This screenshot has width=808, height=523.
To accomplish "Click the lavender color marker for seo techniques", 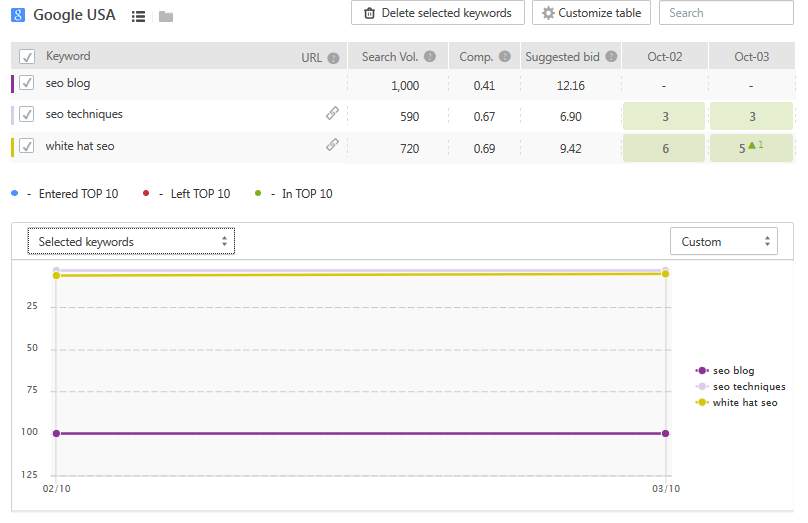I will pyautogui.click(x=12, y=115).
